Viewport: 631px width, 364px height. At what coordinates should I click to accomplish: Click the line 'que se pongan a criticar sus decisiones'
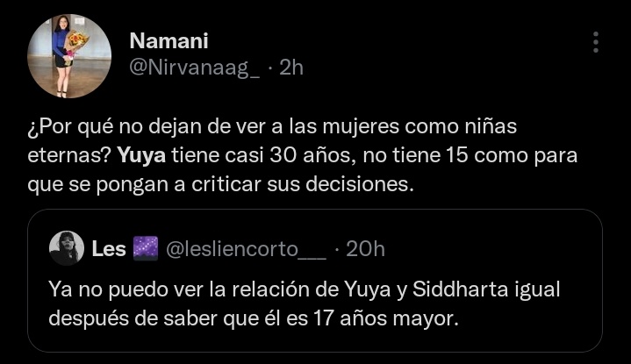(x=220, y=184)
